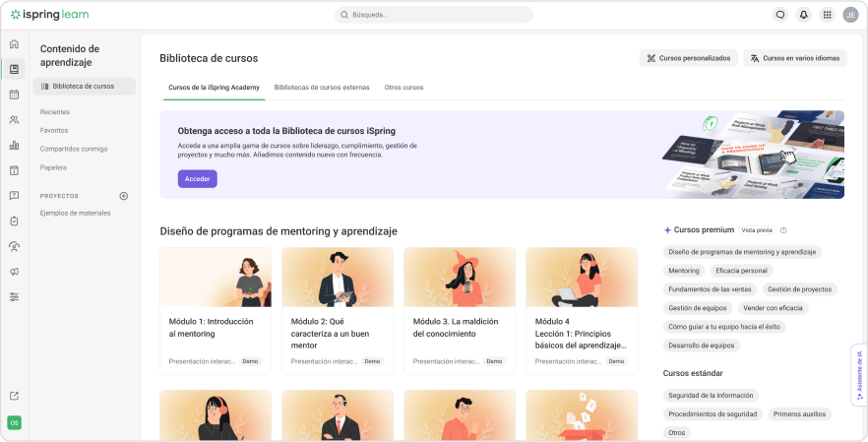Click the course library promo banner image
The width and height of the screenshot is (868, 442).
753,155
